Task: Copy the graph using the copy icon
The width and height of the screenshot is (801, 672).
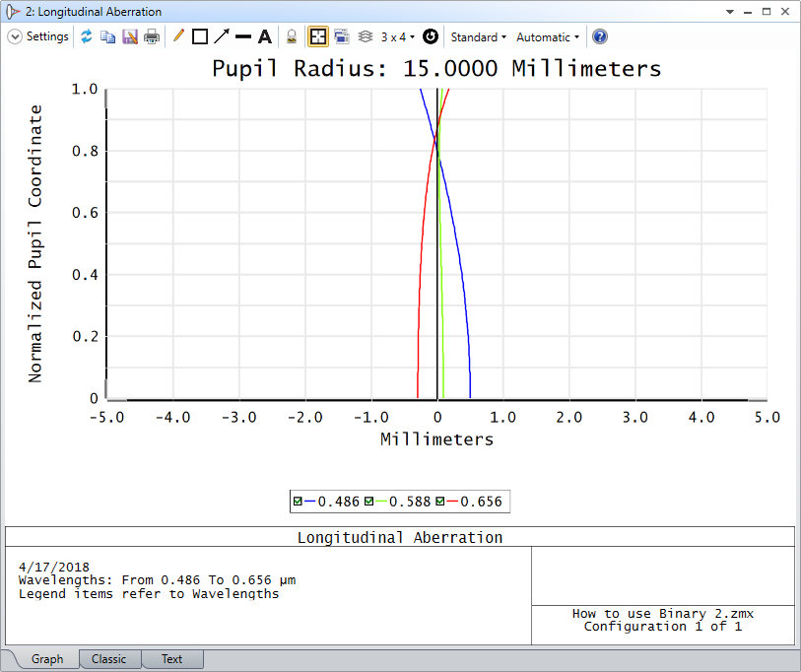Action: point(107,36)
